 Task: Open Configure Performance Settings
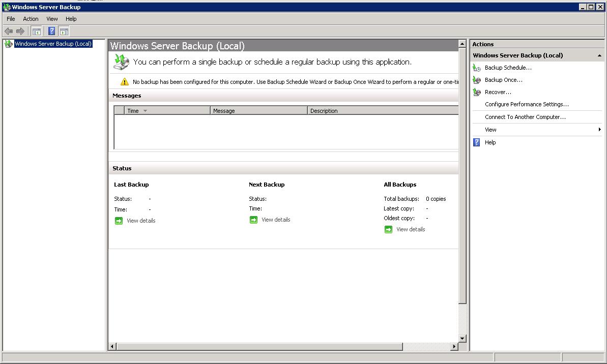coord(527,104)
